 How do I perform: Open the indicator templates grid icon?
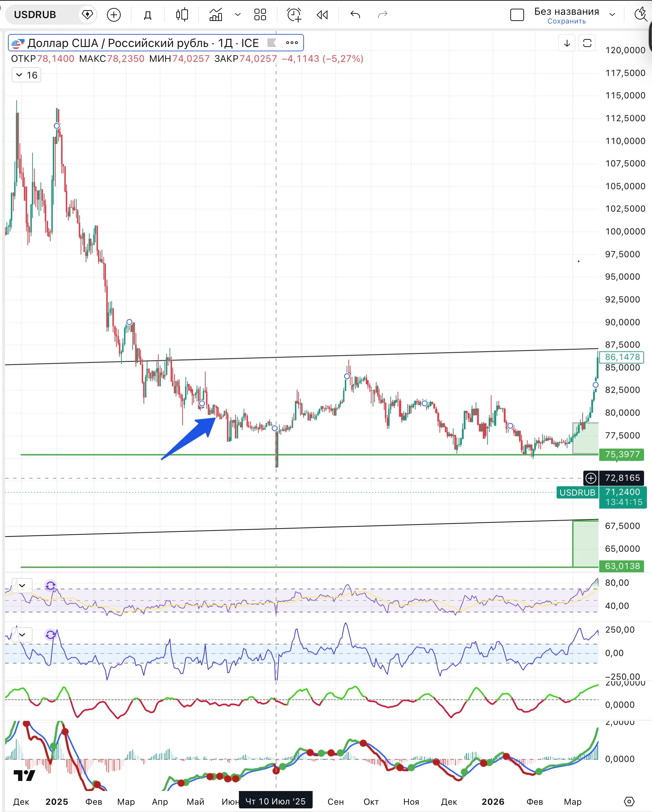pyautogui.click(x=260, y=15)
